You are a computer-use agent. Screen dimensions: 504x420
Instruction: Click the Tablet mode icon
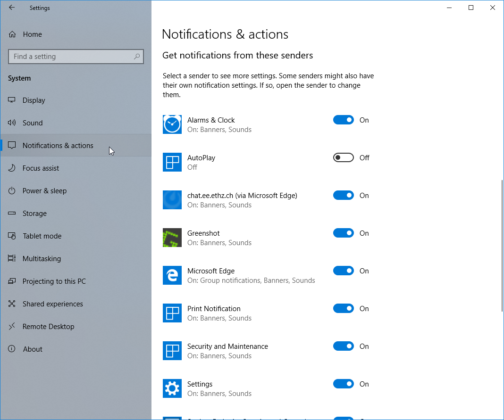tap(12, 236)
